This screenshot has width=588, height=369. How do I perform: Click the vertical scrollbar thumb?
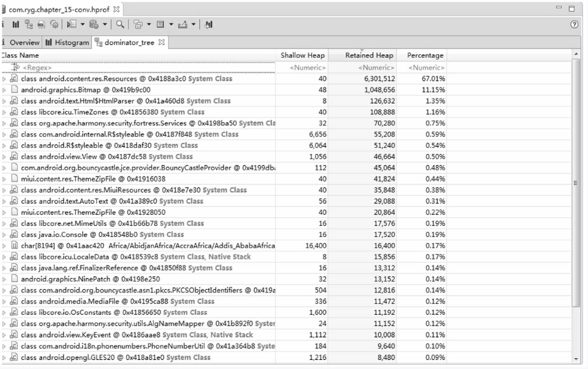coord(576,183)
